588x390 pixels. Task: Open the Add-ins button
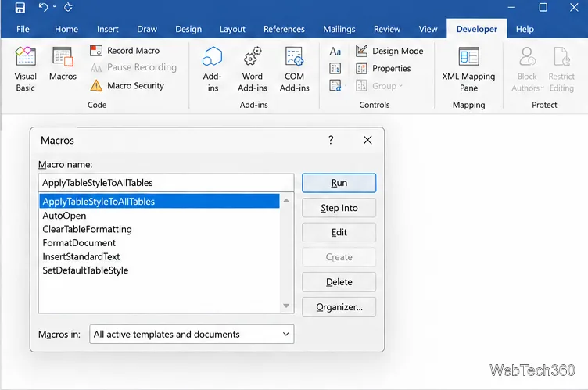(x=213, y=70)
